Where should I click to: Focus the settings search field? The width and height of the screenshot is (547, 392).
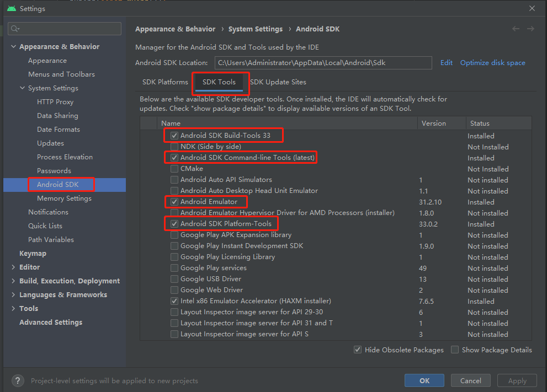coord(65,29)
